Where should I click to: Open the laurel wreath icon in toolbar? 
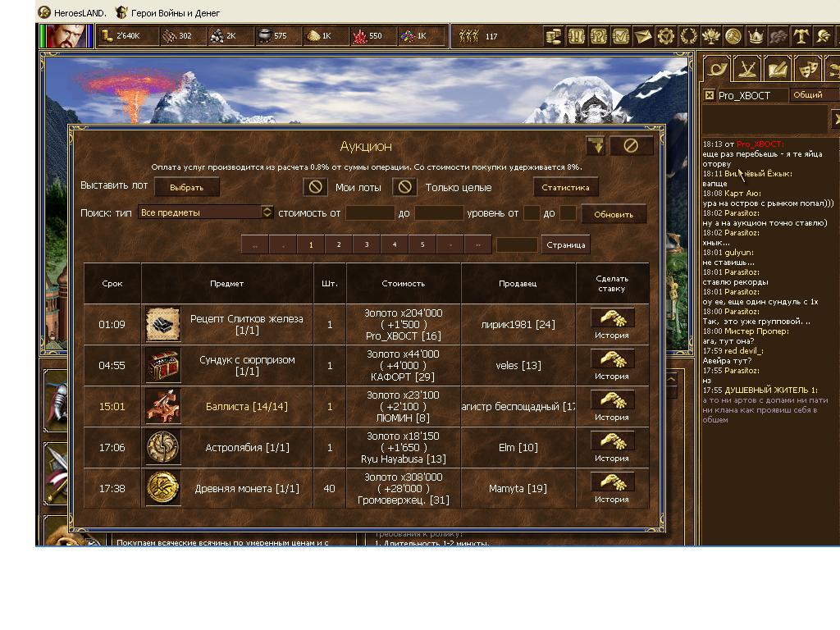(x=688, y=36)
